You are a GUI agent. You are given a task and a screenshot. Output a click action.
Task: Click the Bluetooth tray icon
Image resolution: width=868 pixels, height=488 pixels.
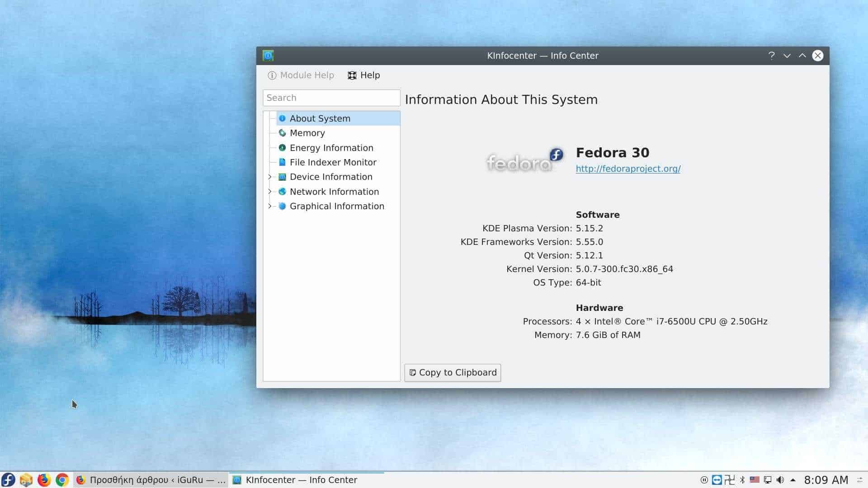pyautogui.click(x=742, y=480)
